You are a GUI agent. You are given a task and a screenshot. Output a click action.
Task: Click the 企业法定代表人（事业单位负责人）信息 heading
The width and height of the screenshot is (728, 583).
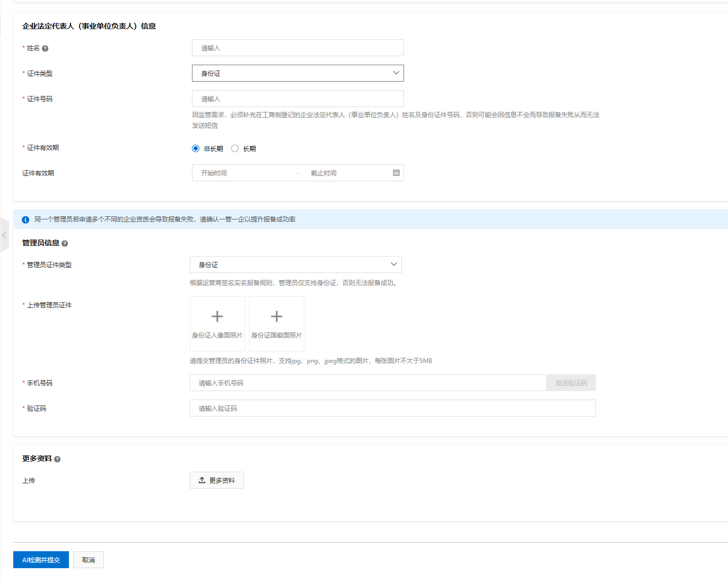click(x=89, y=26)
